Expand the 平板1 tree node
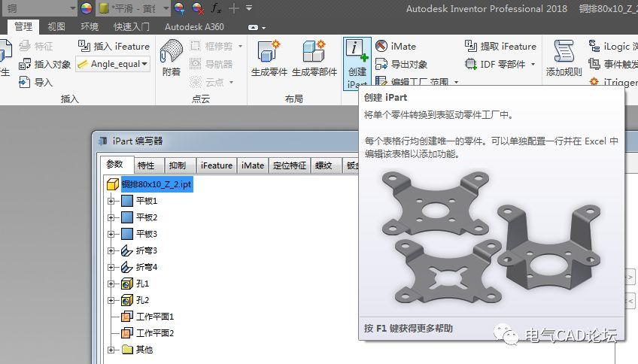The height and width of the screenshot is (364, 638). 111,201
